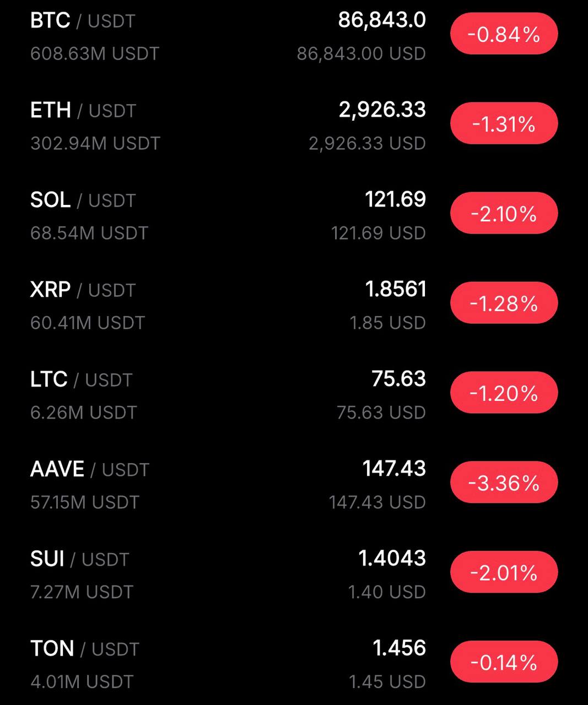Open the SOL / USDT market row
This screenshot has width=588, height=705.
pos(83,200)
